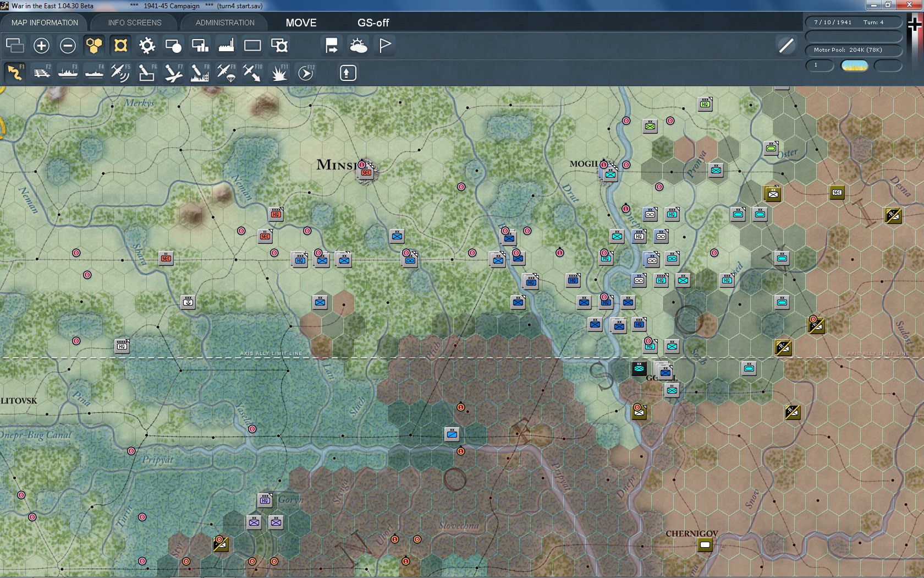The width and height of the screenshot is (924, 578).
Task: Click the gear icon in the top toolbar
Action: pyautogui.click(x=147, y=45)
